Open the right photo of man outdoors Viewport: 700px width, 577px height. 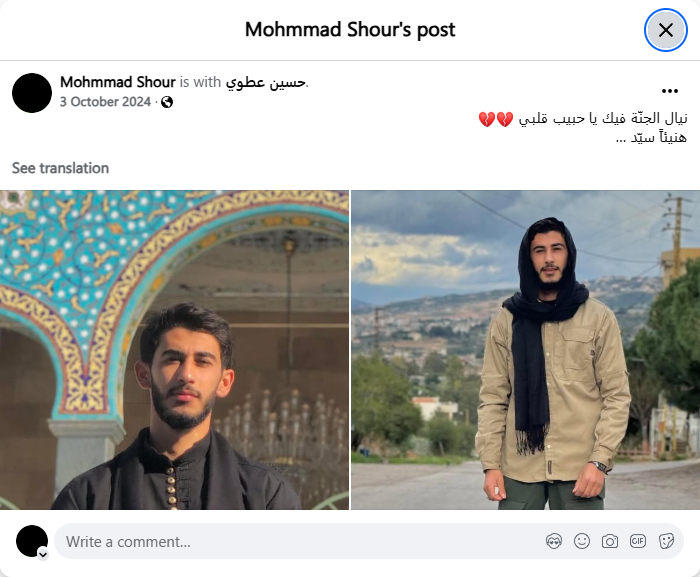click(x=525, y=350)
